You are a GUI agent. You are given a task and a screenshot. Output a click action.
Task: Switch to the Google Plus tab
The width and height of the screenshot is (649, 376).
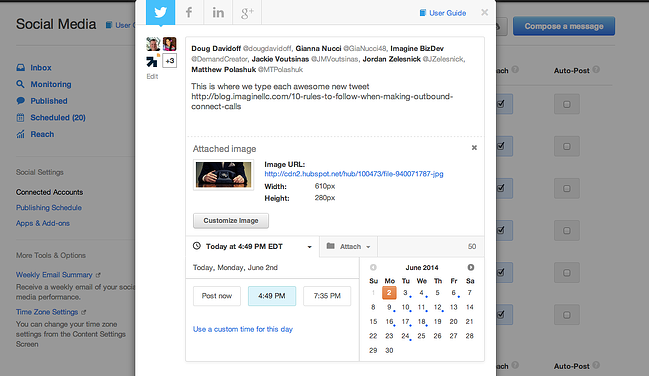tap(247, 12)
